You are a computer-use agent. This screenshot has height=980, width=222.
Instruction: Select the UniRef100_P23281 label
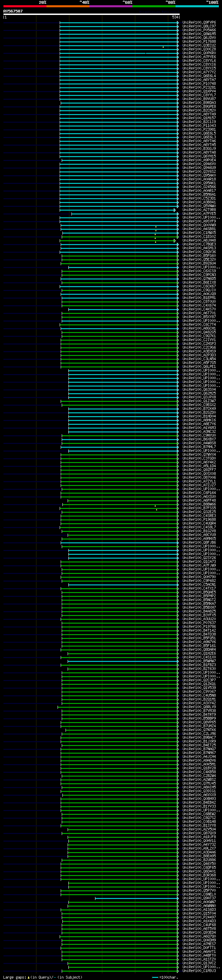(199, 88)
